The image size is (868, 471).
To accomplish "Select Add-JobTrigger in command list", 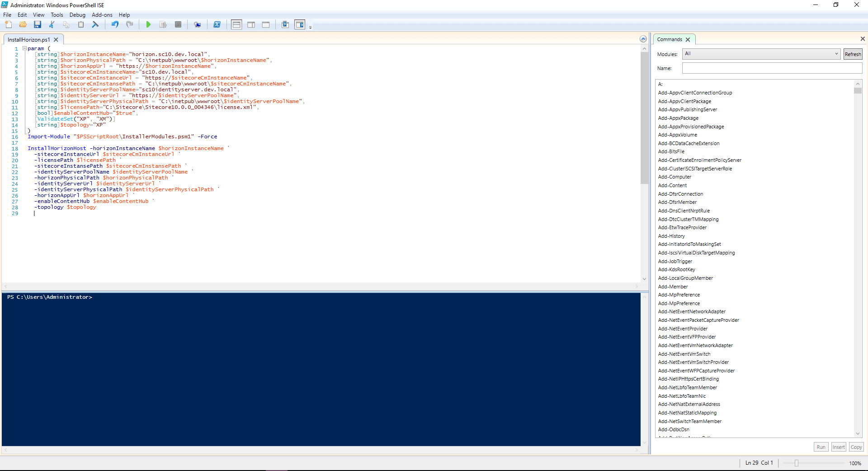I will [675, 261].
